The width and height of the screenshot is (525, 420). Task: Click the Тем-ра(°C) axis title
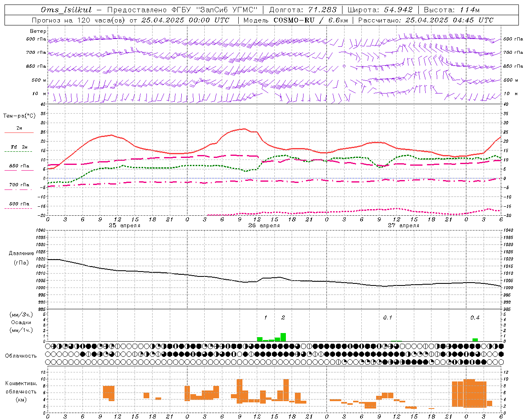(x=19, y=116)
